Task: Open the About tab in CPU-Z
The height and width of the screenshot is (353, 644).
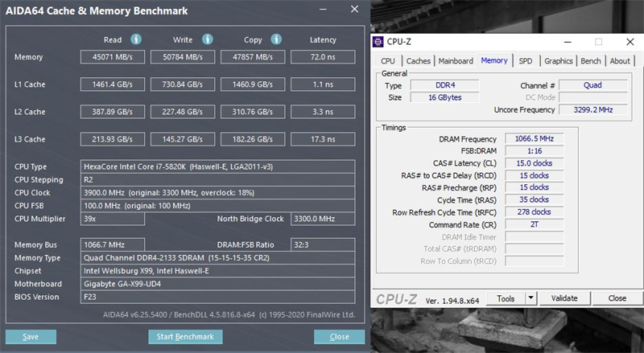Action: pos(620,61)
